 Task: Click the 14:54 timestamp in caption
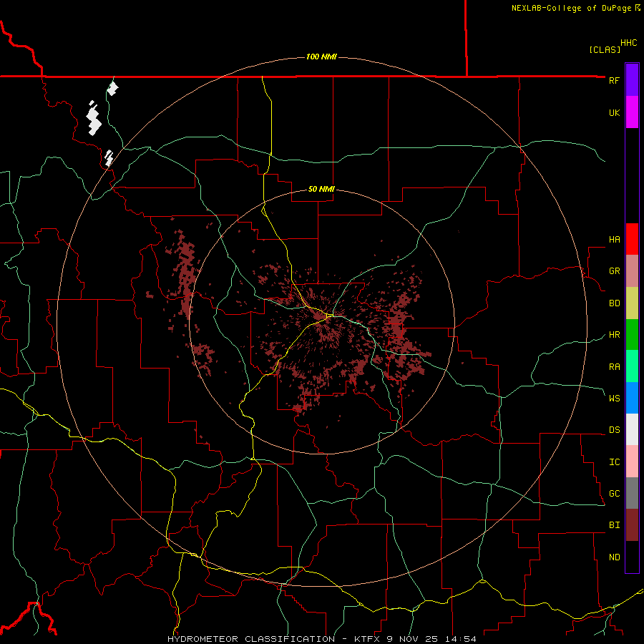[x=460, y=639]
